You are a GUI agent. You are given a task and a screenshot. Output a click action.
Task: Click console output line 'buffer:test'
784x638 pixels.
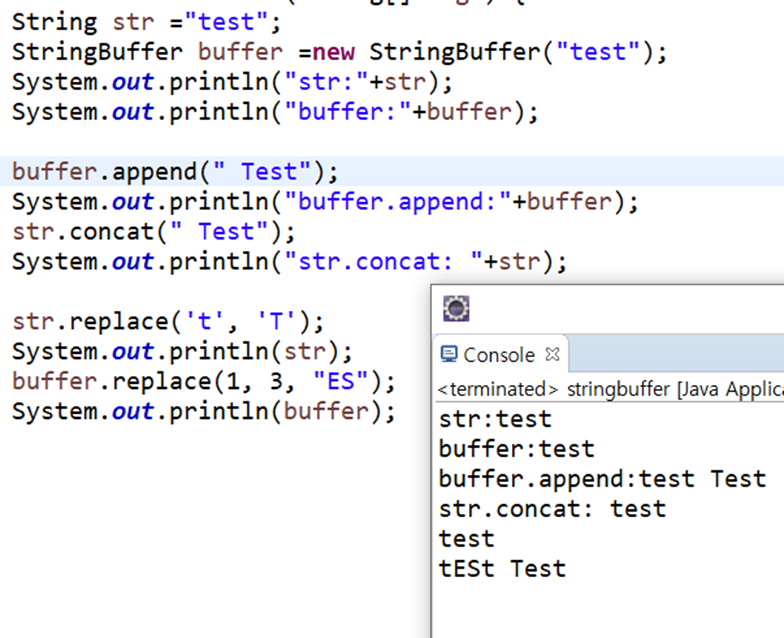[x=516, y=449]
